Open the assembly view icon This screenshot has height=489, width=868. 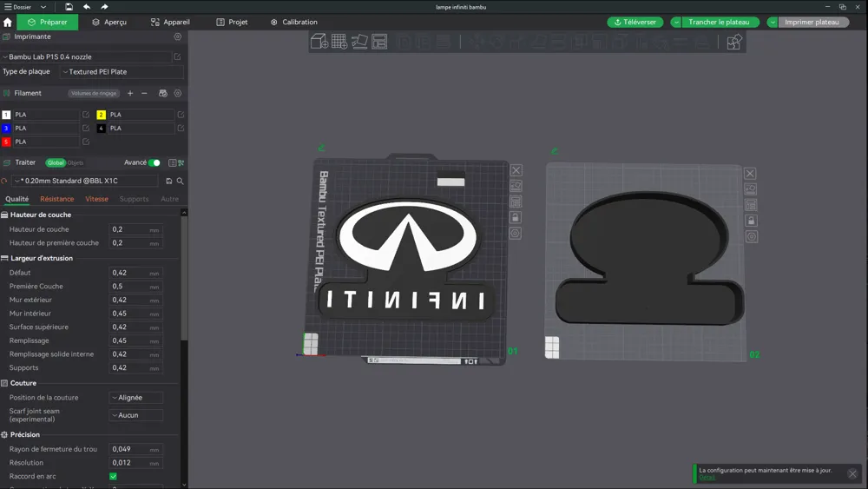point(734,42)
